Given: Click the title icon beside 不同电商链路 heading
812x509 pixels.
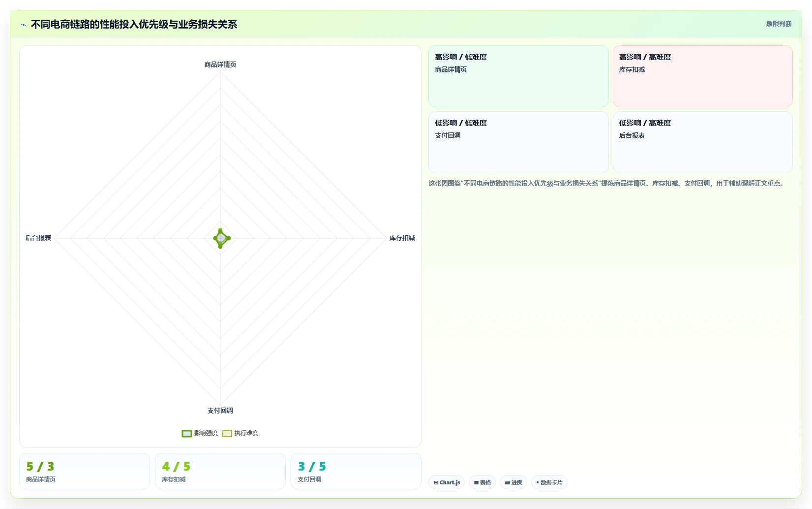Looking at the screenshot, I should point(23,25).
